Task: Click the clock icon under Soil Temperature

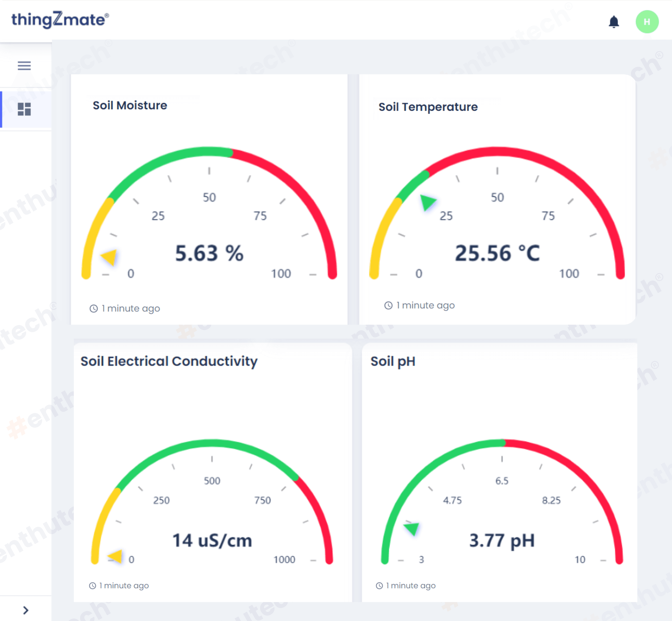Action: (x=388, y=305)
